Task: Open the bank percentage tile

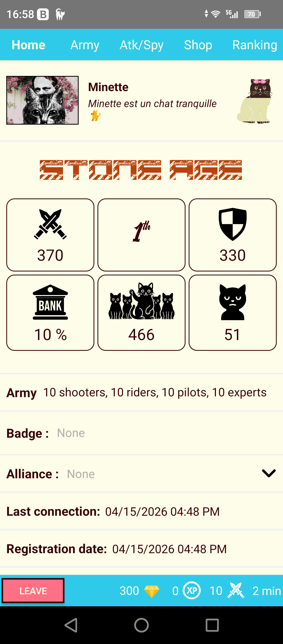Action: pyautogui.click(x=50, y=313)
